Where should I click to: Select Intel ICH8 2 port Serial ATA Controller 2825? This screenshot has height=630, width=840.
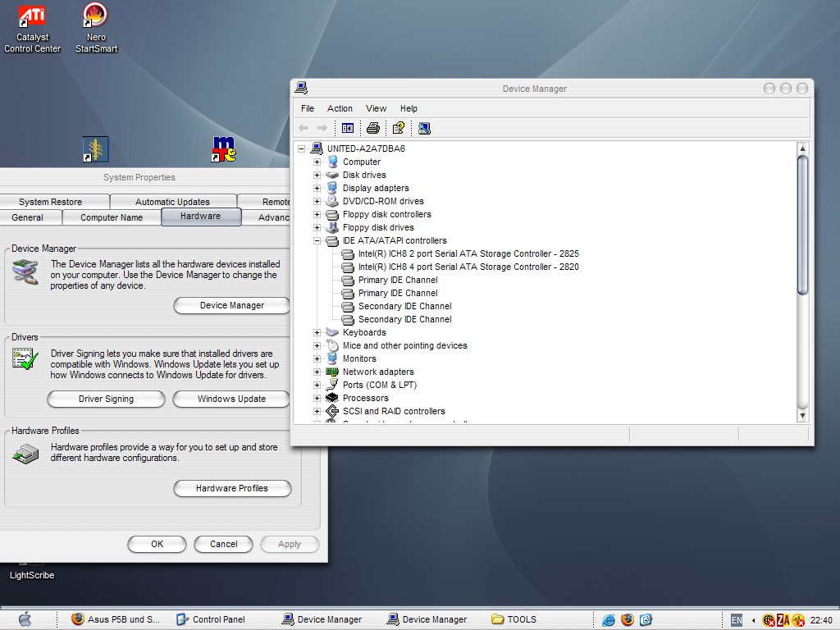[468, 254]
